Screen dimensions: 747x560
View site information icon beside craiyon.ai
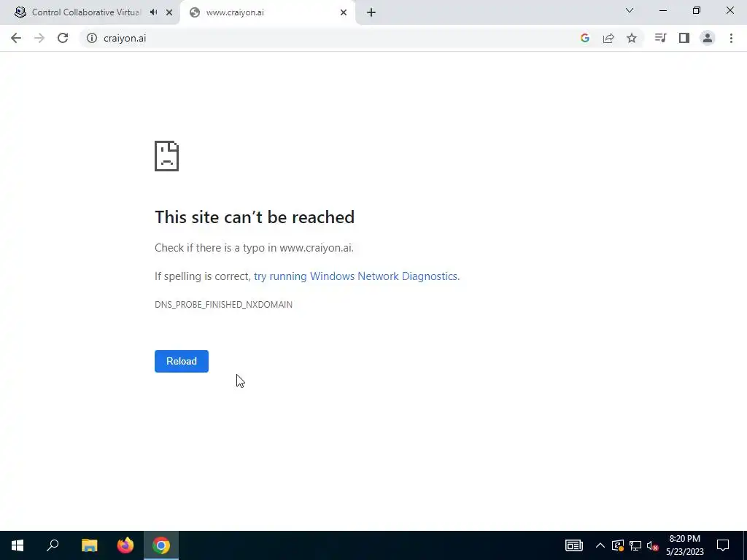92,38
